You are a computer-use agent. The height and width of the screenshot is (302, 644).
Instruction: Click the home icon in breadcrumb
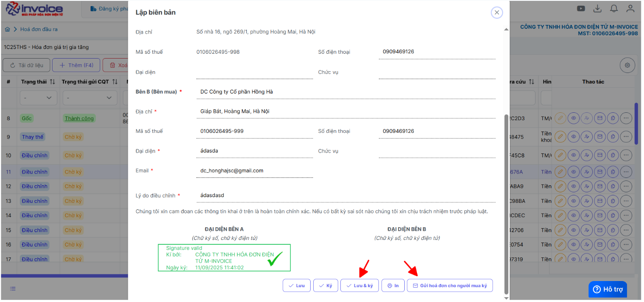click(7, 29)
